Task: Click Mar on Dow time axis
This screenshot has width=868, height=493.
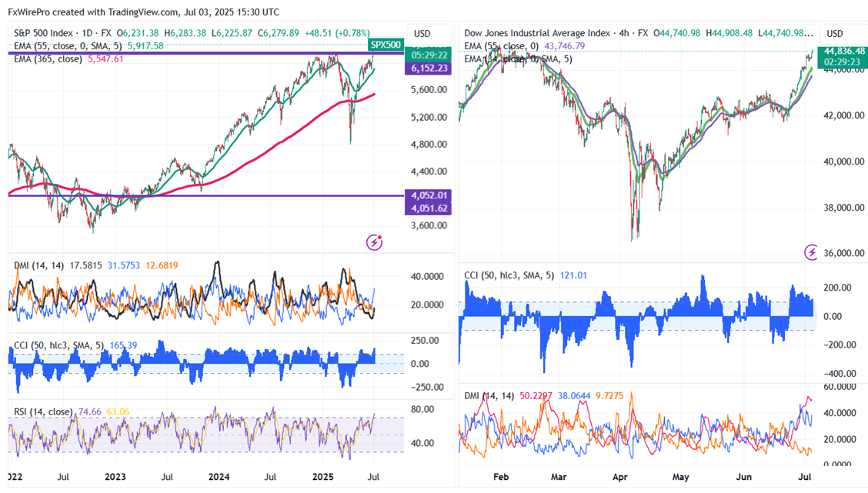Action: tap(559, 477)
